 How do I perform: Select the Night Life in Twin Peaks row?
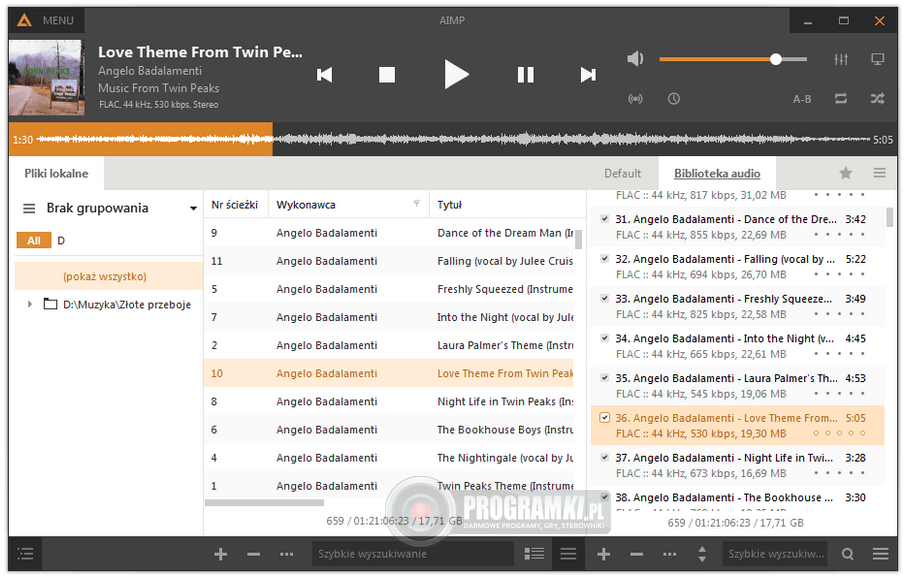tap(390, 401)
